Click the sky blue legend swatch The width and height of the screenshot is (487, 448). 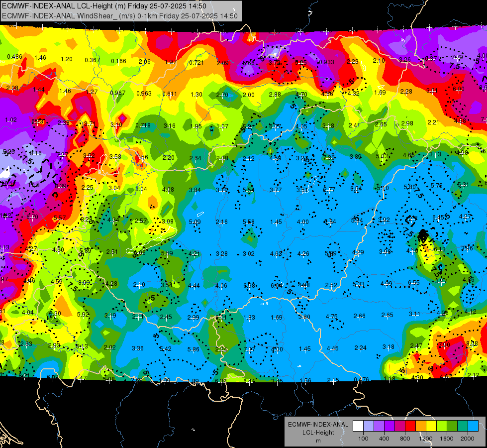[473, 426]
